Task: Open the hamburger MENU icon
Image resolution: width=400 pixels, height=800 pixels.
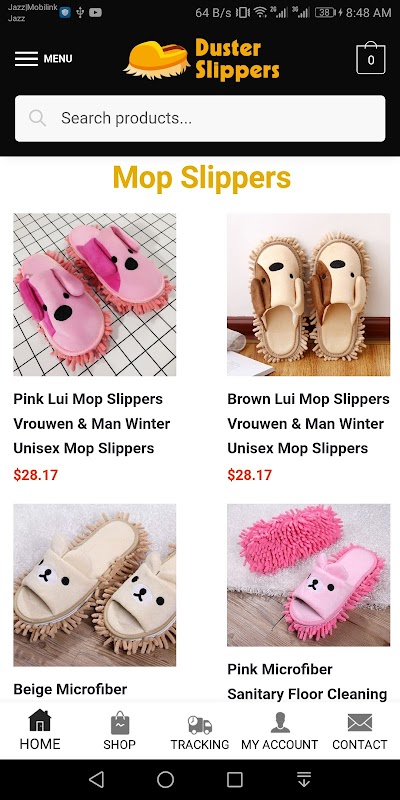Action: tap(26, 59)
